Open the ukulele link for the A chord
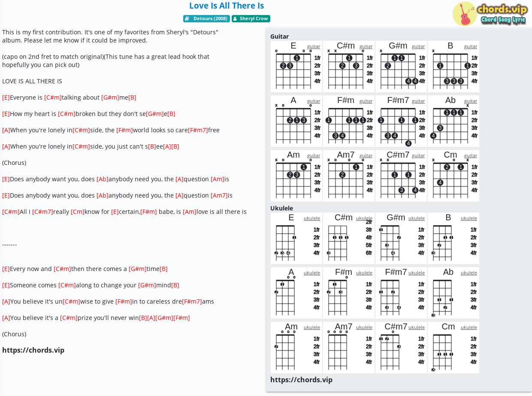This screenshot has width=532, height=396. point(312,273)
